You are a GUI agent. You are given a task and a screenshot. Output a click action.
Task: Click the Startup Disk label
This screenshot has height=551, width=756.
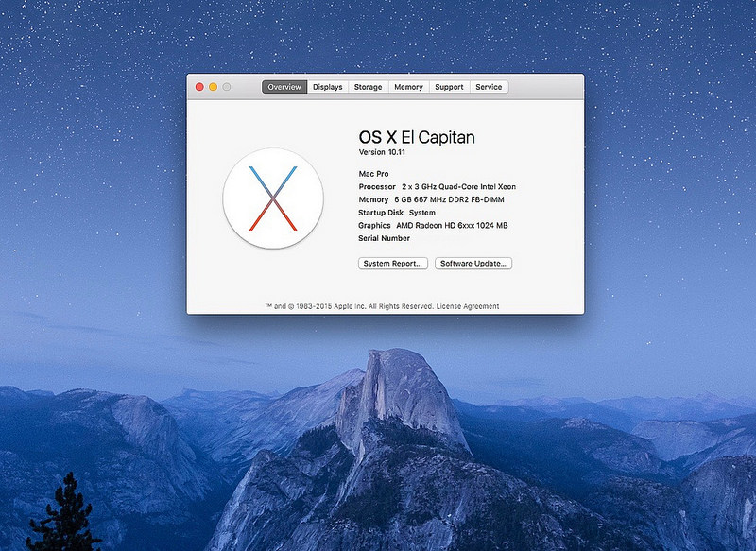click(381, 213)
